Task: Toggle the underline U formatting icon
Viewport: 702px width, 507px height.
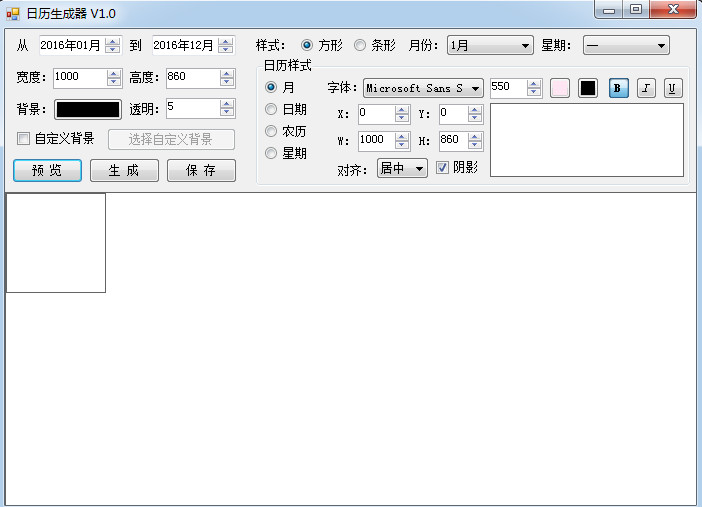Action: [672, 88]
